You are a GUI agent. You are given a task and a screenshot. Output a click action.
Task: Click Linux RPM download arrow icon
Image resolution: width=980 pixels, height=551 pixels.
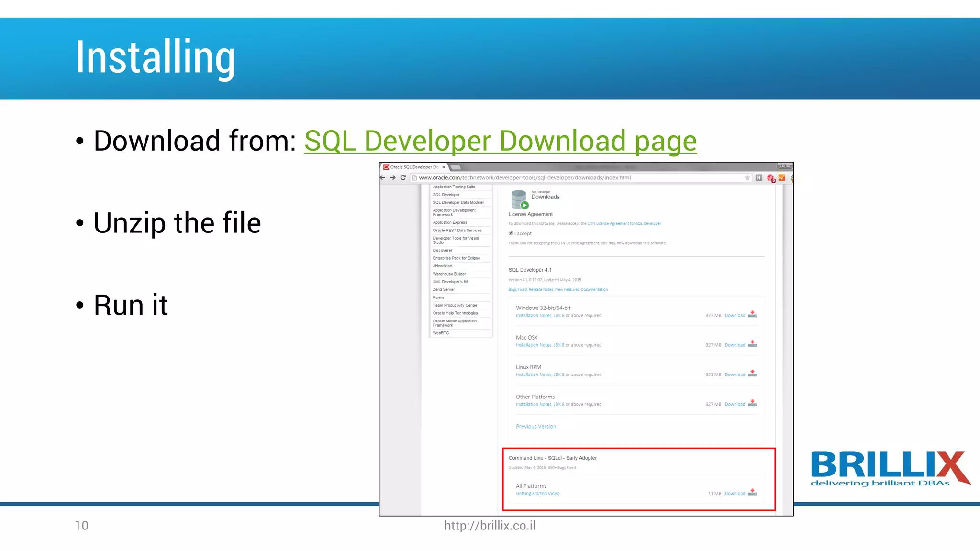tap(753, 374)
